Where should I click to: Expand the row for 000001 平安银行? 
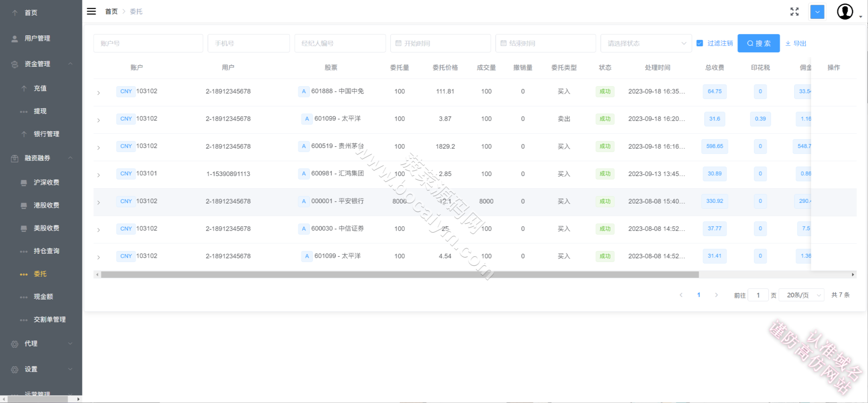98,203
